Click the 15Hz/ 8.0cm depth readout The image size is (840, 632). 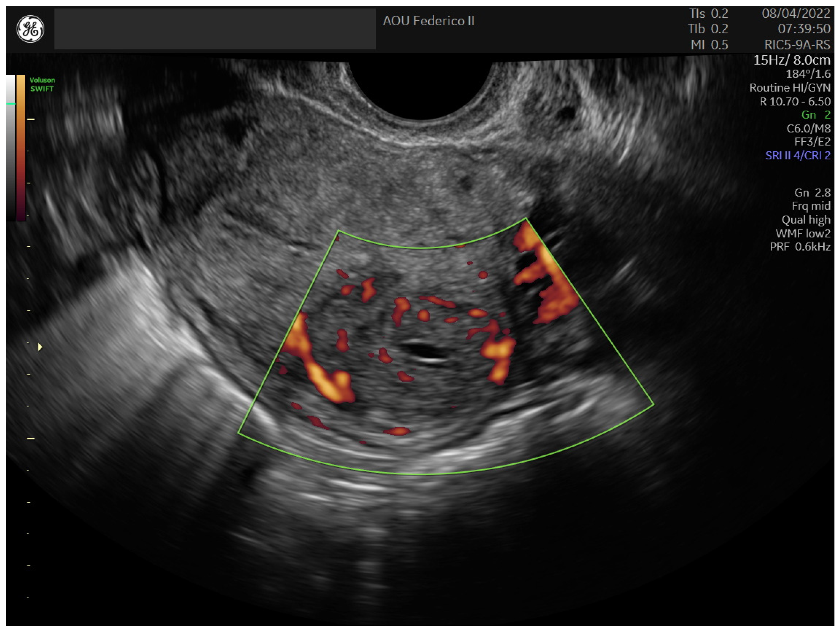coord(792,60)
